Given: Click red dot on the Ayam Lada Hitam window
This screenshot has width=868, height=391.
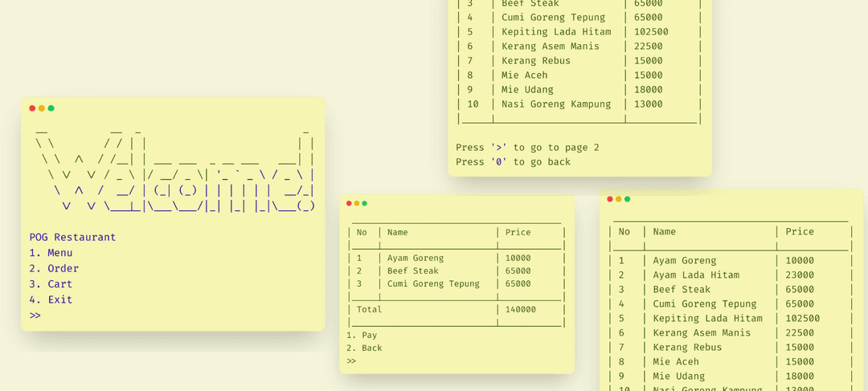Looking at the screenshot, I should (x=609, y=199).
